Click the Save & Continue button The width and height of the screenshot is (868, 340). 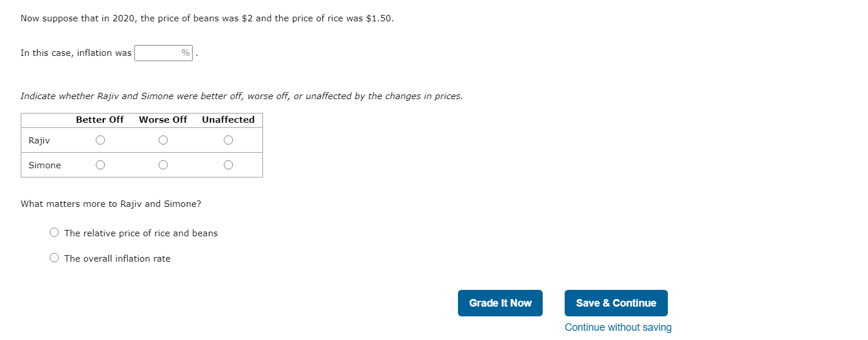click(616, 303)
